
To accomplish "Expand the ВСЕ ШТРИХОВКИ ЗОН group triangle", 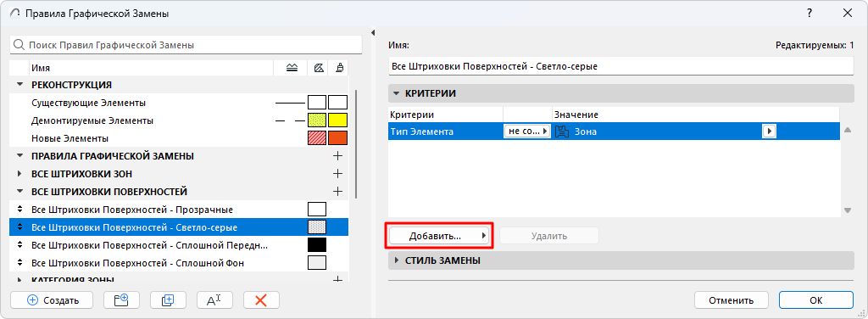I will click(20, 174).
